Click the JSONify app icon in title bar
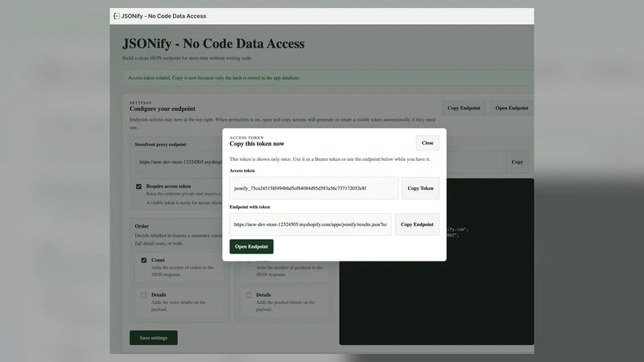The height and width of the screenshot is (362, 644). [117, 16]
